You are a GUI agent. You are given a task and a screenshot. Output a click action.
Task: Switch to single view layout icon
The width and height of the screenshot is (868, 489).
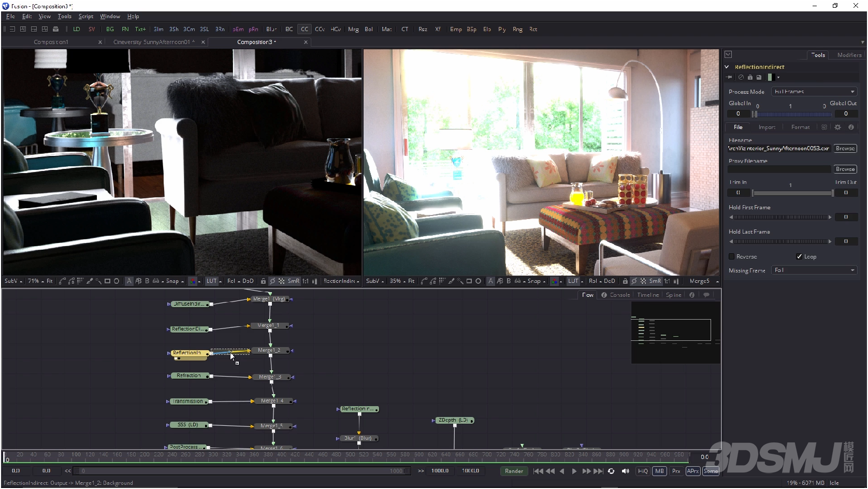(x=12, y=30)
